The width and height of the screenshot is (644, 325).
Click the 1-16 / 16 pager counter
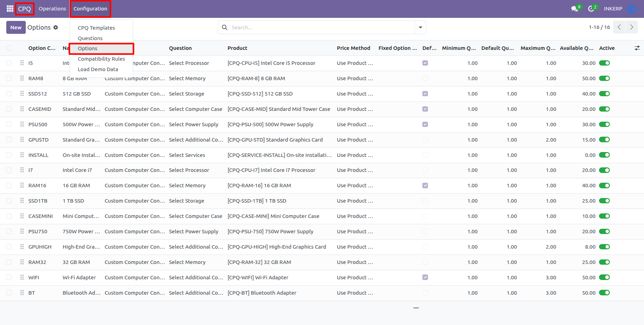(x=599, y=27)
